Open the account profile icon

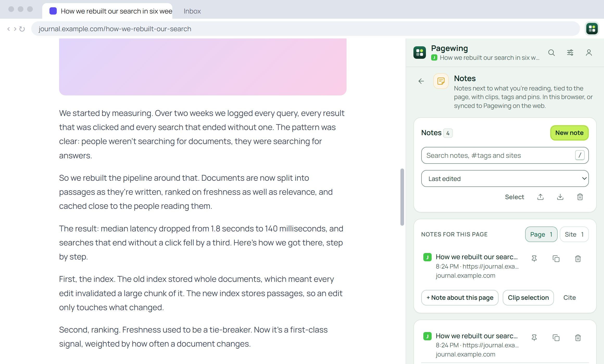point(589,53)
